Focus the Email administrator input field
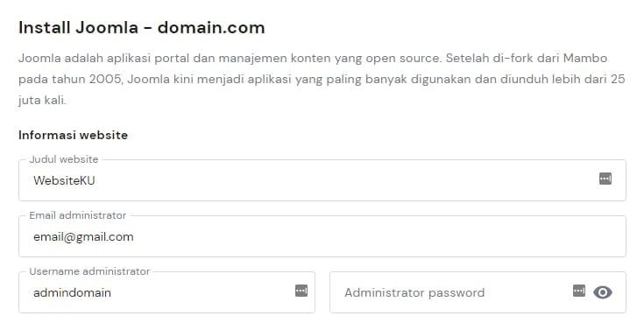This screenshot has height=323, width=644. coord(322,236)
